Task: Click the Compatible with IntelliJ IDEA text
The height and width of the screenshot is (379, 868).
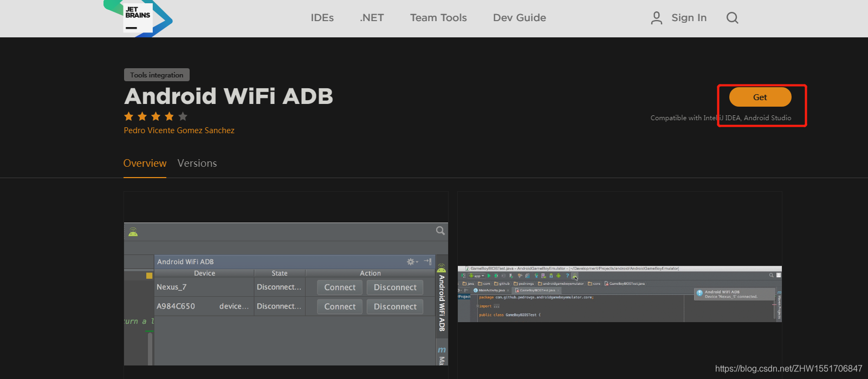Action: tap(721, 118)
